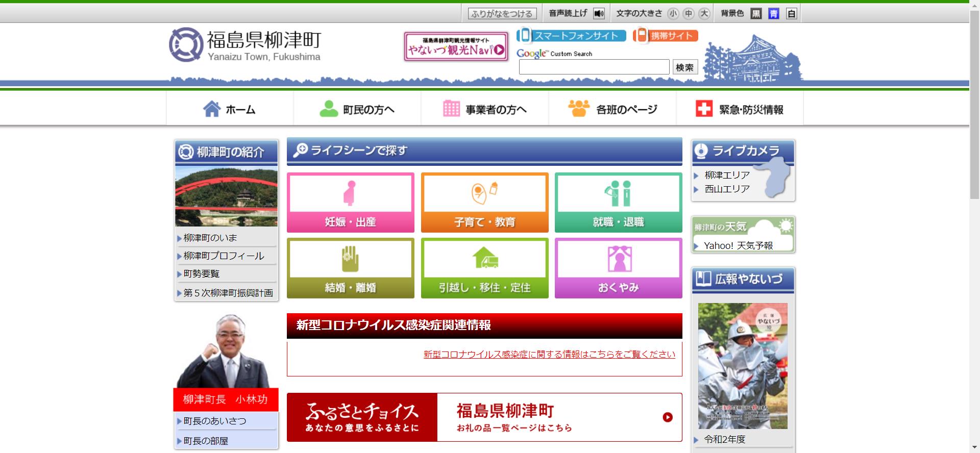The image size is (980, 453).
Task: Open 柳津町のいま link
Action: [210, 238]
